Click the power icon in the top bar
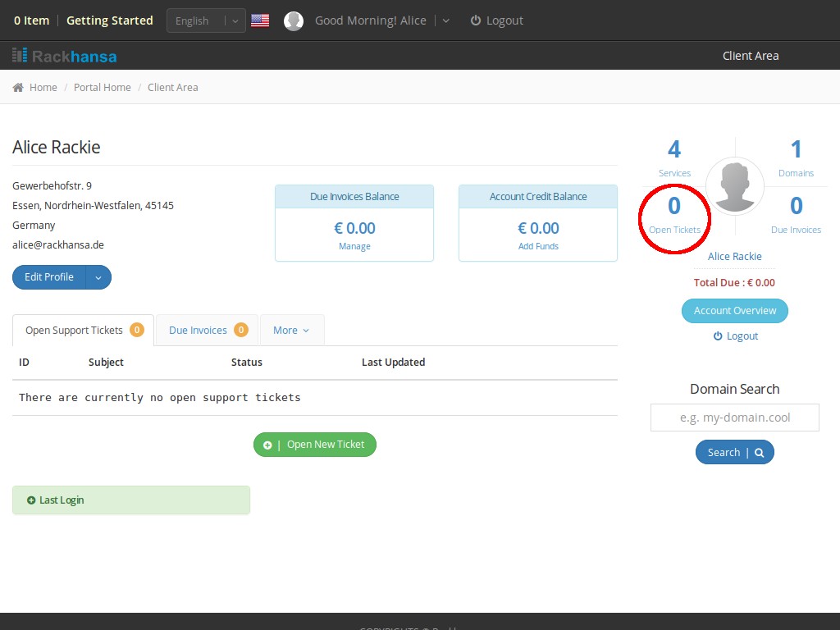Screen dimensions: 840x630 (x=475, y=21)
